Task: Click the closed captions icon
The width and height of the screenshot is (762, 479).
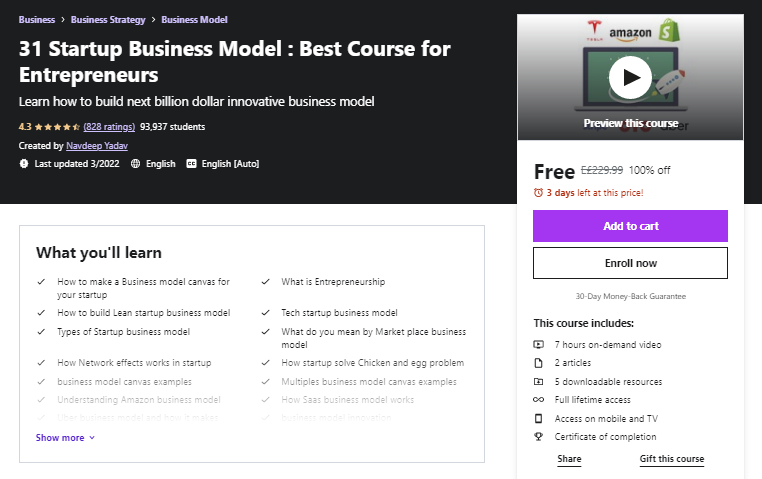Action: click(x=191, y=164)
